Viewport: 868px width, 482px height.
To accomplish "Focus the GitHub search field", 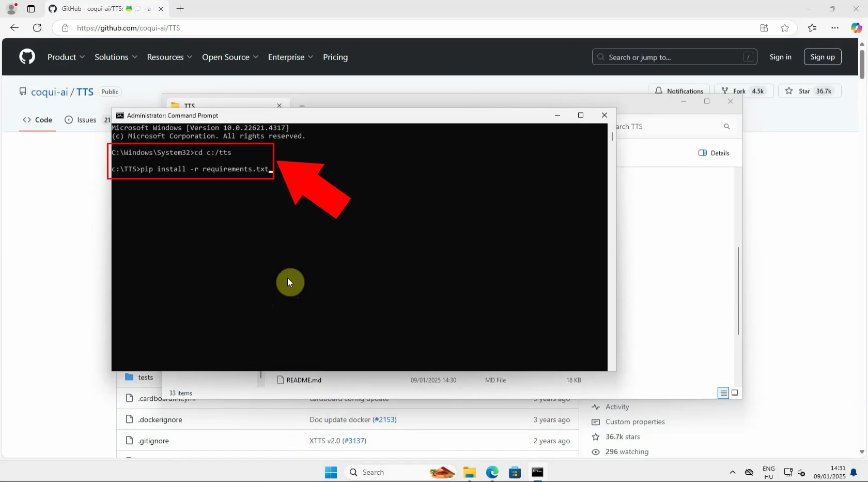I will point(674,57).
